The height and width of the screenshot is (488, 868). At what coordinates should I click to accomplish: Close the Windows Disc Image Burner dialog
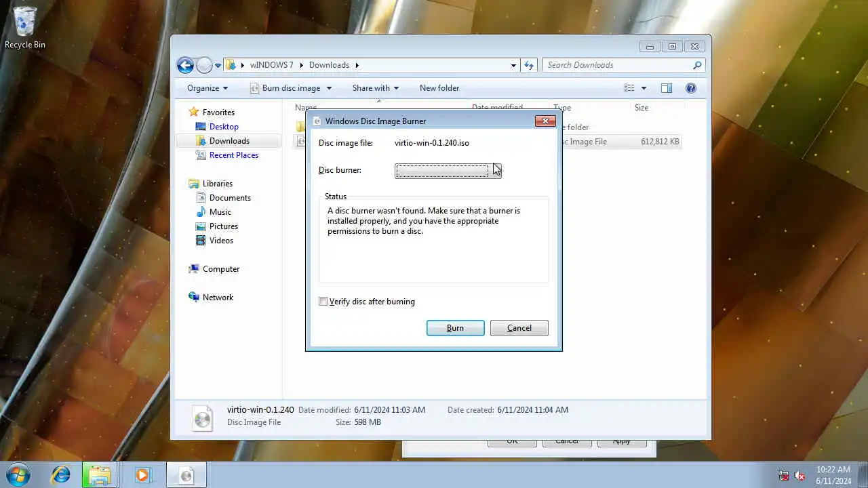coord(545,121)
